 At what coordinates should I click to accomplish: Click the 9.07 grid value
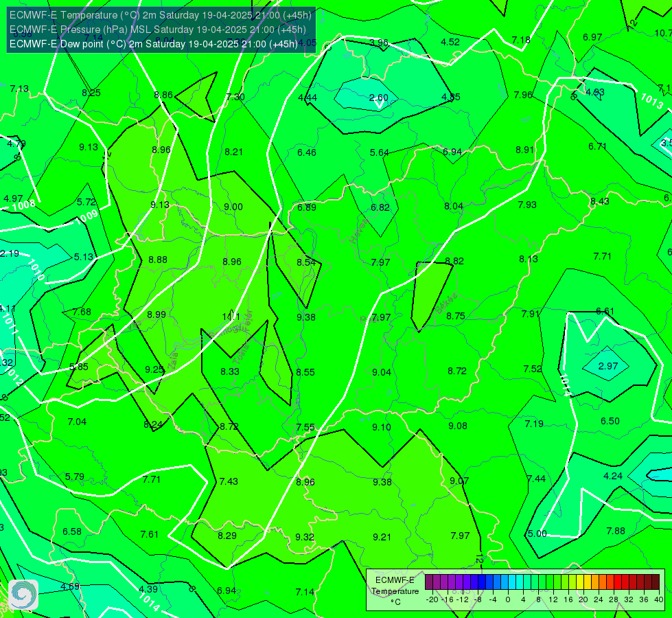click(459, 481)
